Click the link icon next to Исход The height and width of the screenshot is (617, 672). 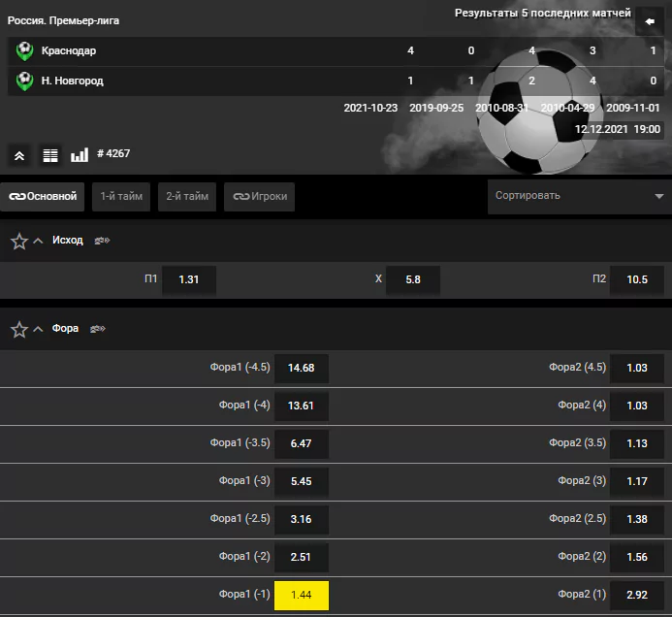click(102, 241)
